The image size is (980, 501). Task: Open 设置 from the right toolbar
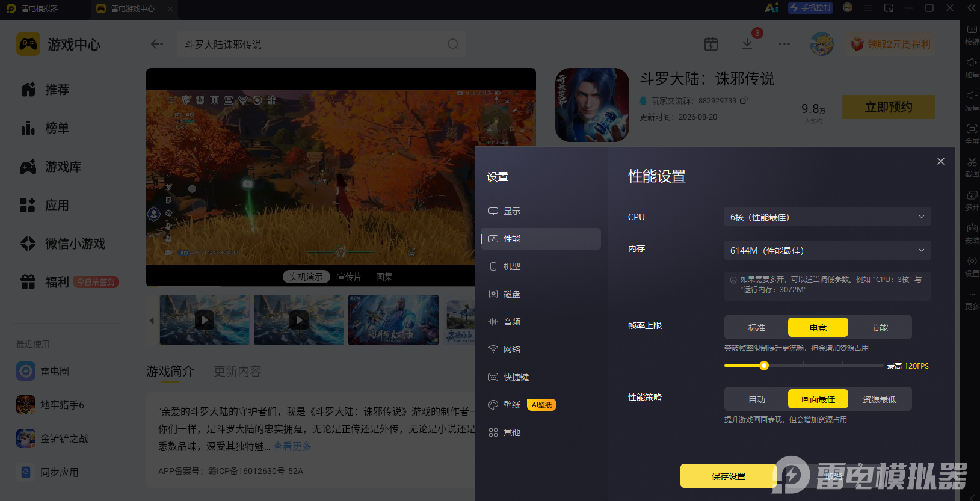click(972, 266)
